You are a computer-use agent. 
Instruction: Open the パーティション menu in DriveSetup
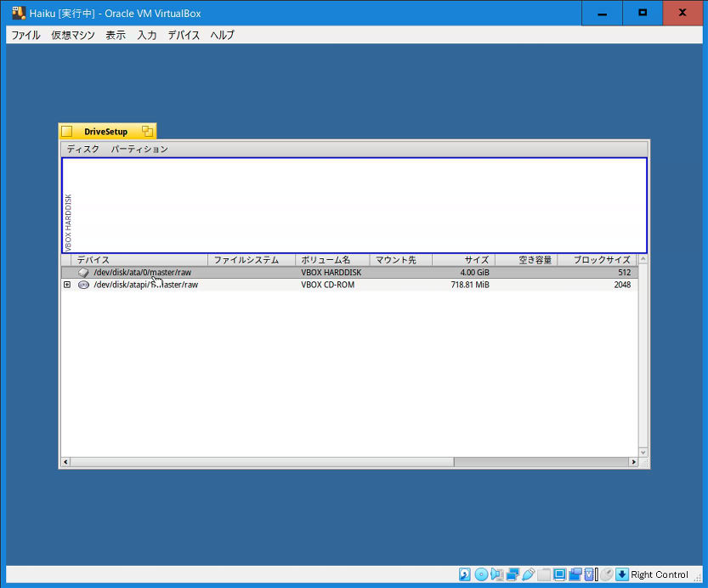pyautogui.click(x=139, y=149)
